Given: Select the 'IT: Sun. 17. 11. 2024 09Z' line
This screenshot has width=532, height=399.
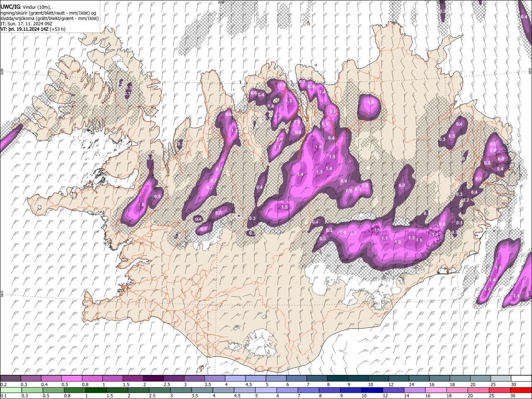Looking at the screenshot, I should point(27,24).
